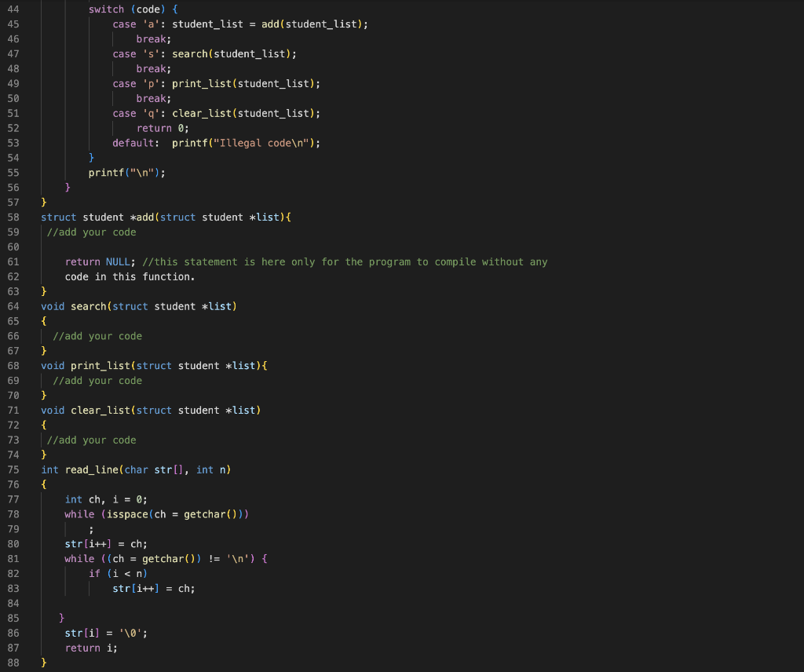Click the default: label on line 53
804x672 pixels.
click(x=136, y=143)
